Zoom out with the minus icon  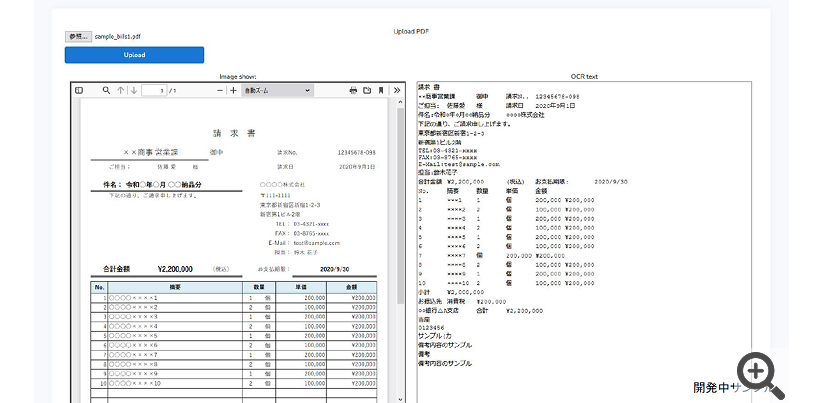pos(220,91)
